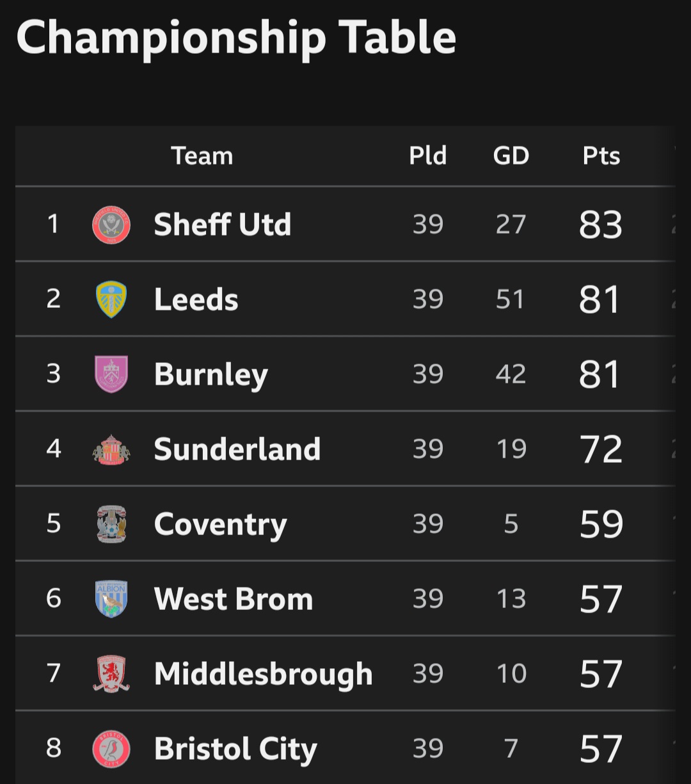This screenshot has height=784, width=691.
Task: Click the Burnley club crest
Action: point(111,374)
